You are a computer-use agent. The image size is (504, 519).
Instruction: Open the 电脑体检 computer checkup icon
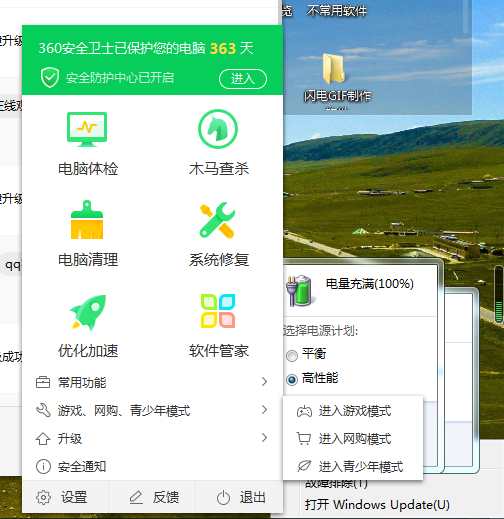pyautogui.click(x=87, y=129)
